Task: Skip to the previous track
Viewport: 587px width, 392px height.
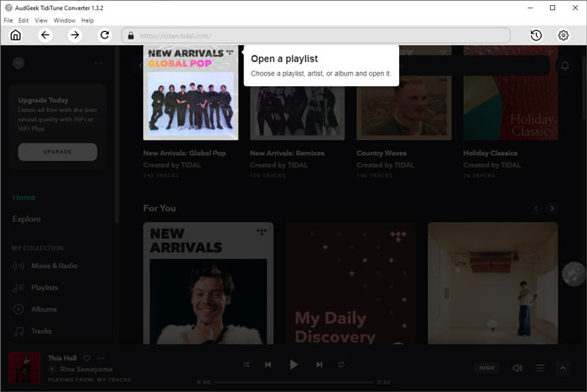Action: tap(268, 364)
